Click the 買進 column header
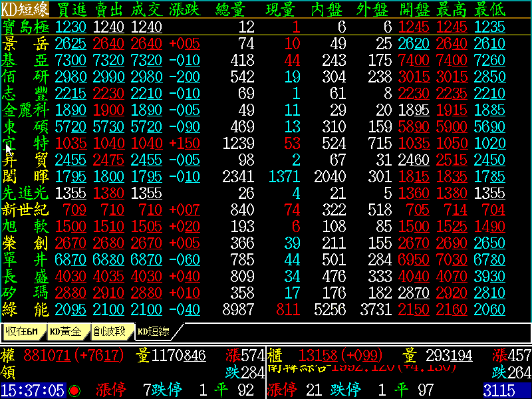The width and height of the screenshot is (532, 399). point(71,9)
